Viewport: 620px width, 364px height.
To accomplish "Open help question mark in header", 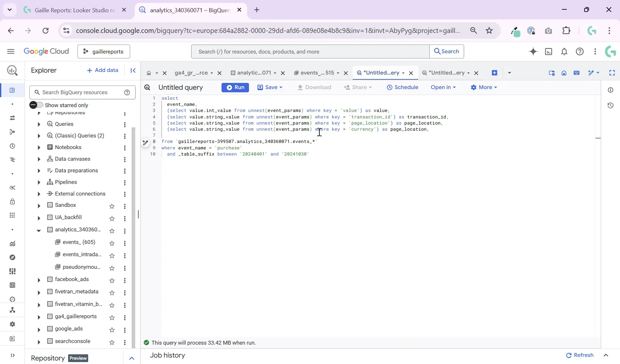I will (580, 52).
